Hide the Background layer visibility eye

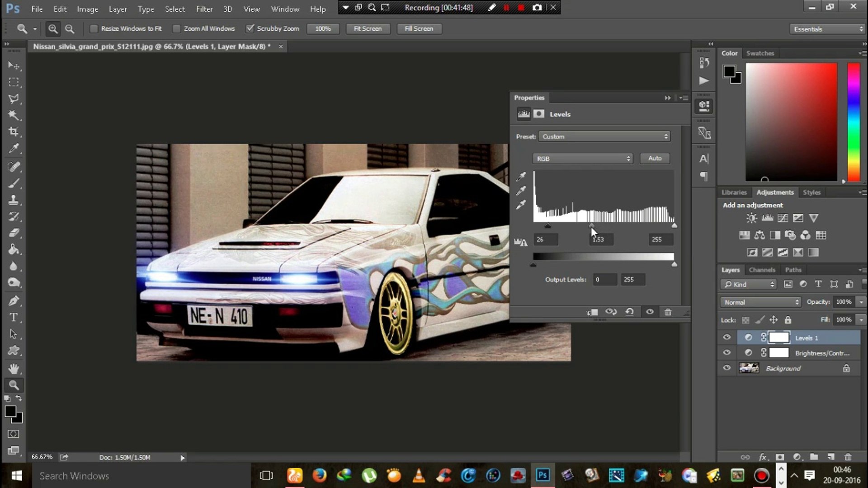pos(726,368)
